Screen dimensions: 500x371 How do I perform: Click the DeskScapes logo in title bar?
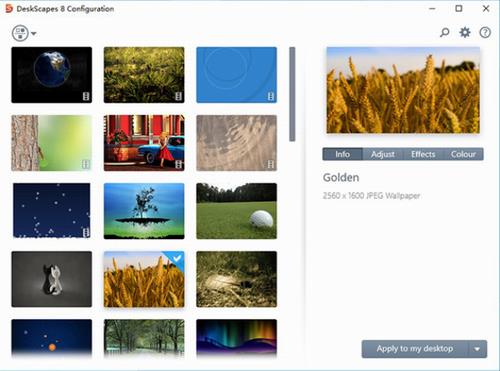(9, 9)
